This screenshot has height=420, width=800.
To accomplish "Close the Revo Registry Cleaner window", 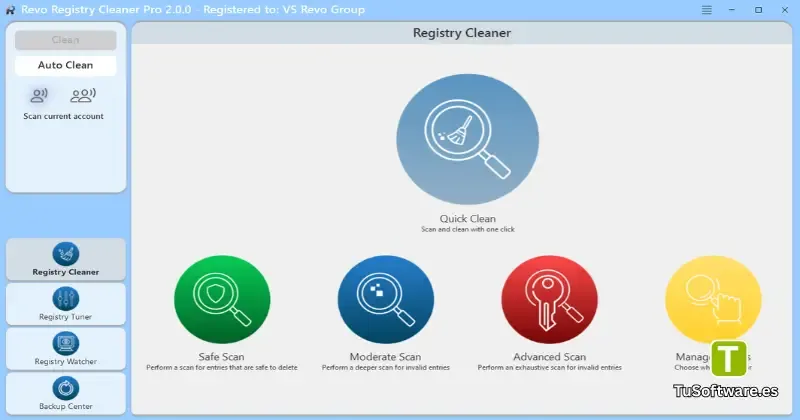I will click(x=785, y=10).
